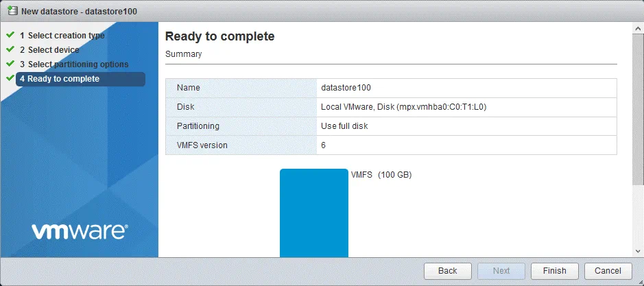
Task: Open step 3 Select partitioning options
Action: coord(77,64)
